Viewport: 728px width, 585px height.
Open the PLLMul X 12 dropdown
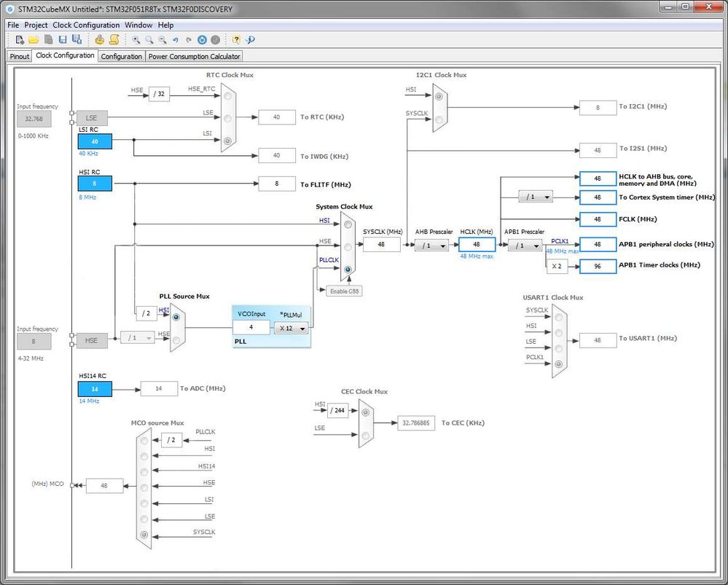point(291,329)
